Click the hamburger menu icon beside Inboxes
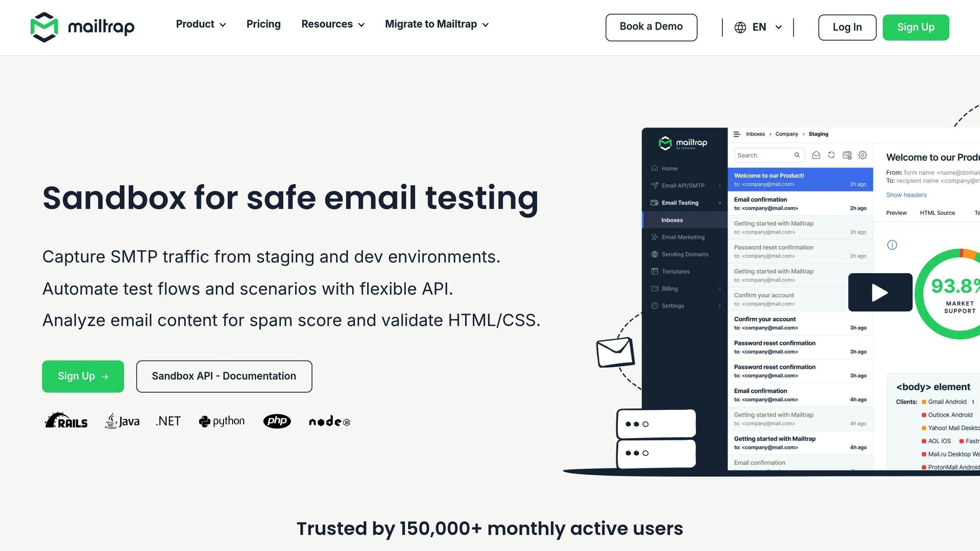Screen dimensions: 980x551 (737, 134)
